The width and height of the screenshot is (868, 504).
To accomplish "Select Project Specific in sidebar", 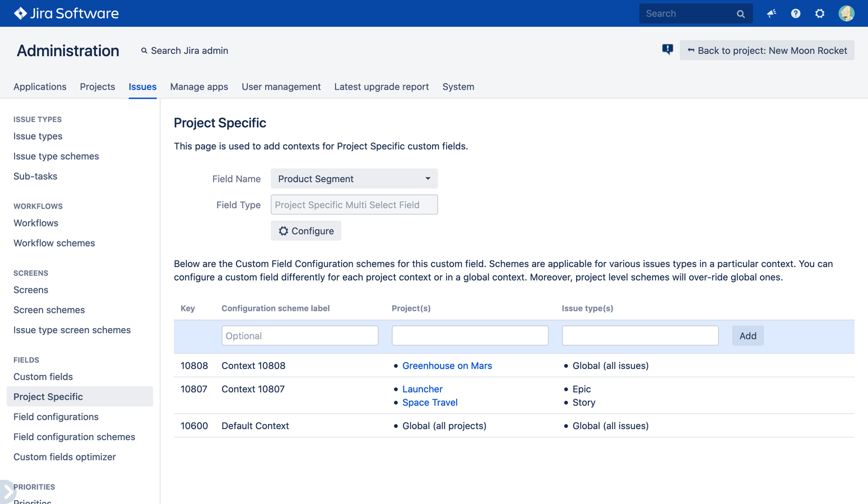I will pyautogui.click(x=80, y=396).
